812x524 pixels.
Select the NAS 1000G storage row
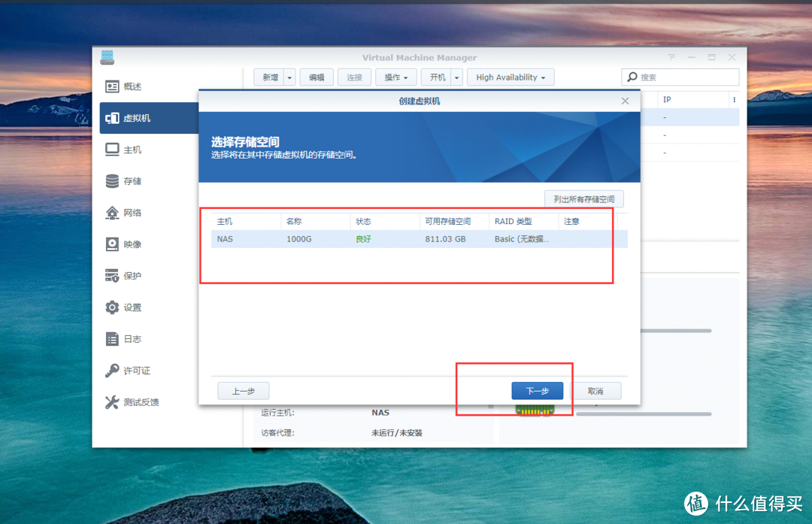pos(419,239)
